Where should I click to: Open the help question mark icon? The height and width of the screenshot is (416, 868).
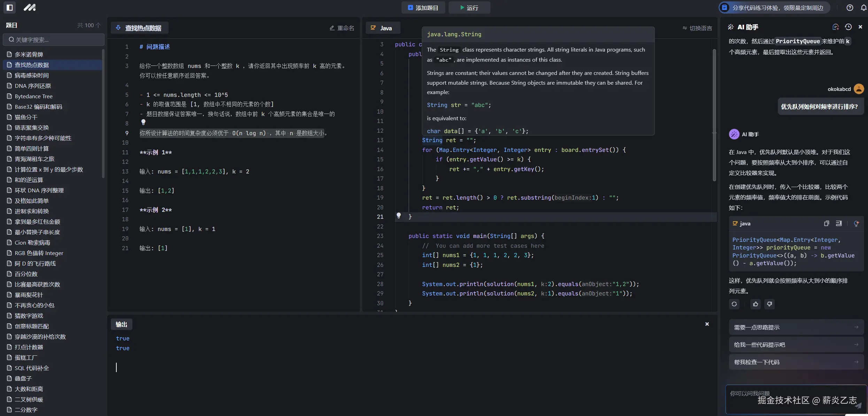(850, 8)
